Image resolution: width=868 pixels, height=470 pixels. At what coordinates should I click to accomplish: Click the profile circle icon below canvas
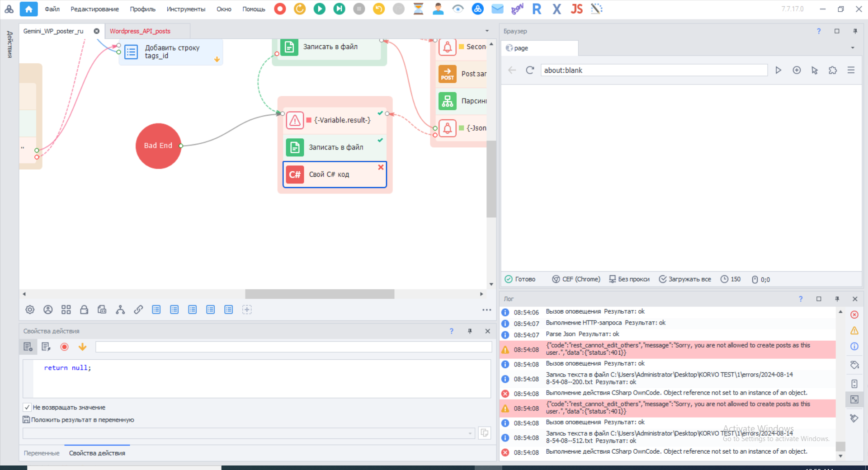coord(48,310)
